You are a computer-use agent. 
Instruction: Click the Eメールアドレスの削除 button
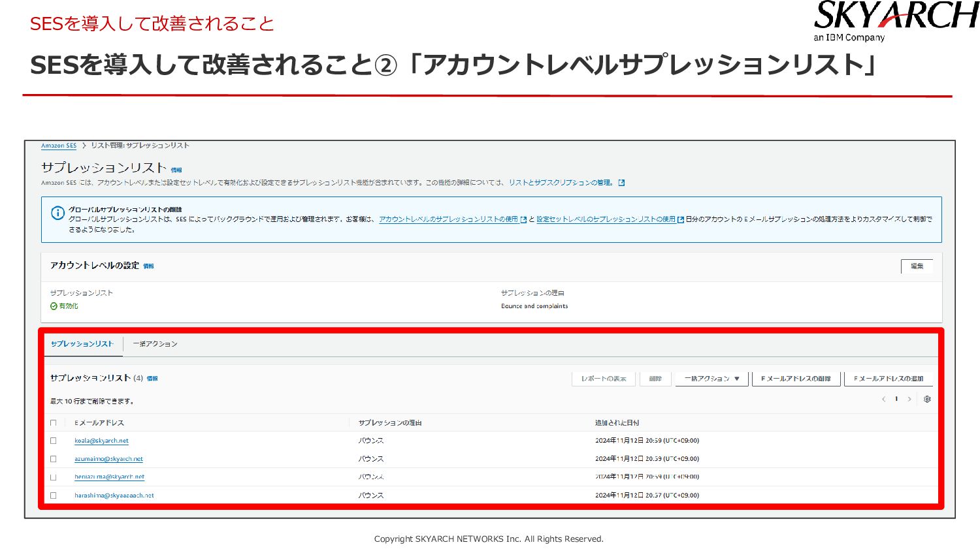click(796, 379)
